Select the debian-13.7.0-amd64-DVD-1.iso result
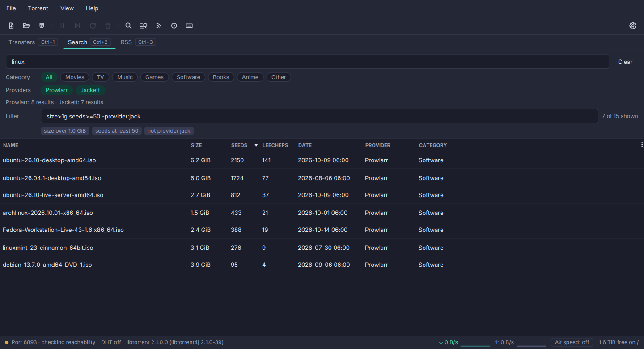Viewport: 644px width, 349px height. click(x=322, y=265)
